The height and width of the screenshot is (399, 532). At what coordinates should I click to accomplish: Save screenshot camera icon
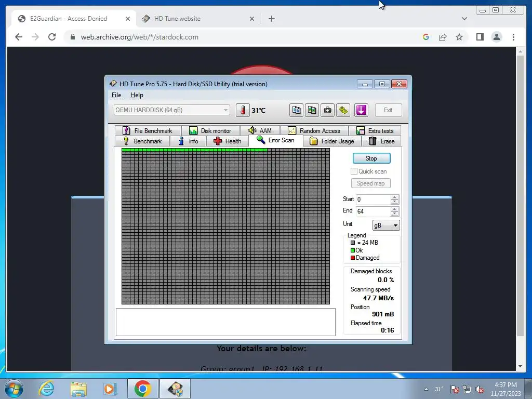pyautogui.click(x=327, y=110)
